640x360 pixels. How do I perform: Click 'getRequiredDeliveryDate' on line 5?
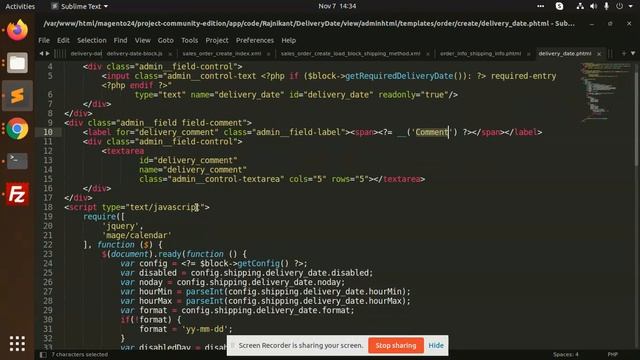(399, 76)
